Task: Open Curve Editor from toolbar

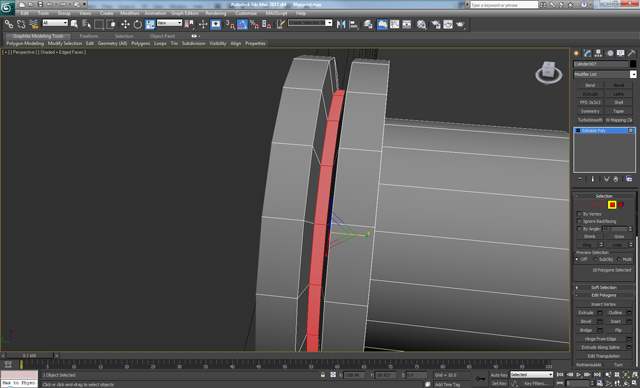Action: (x=395, y=24)
